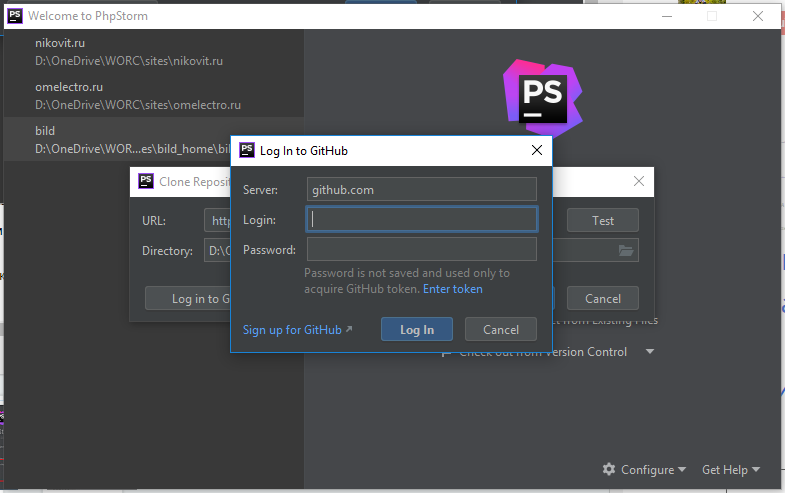Click Log in to GitHub button in Clone dialog
Viewport: 785px width, 493px height.
point(188,298)
